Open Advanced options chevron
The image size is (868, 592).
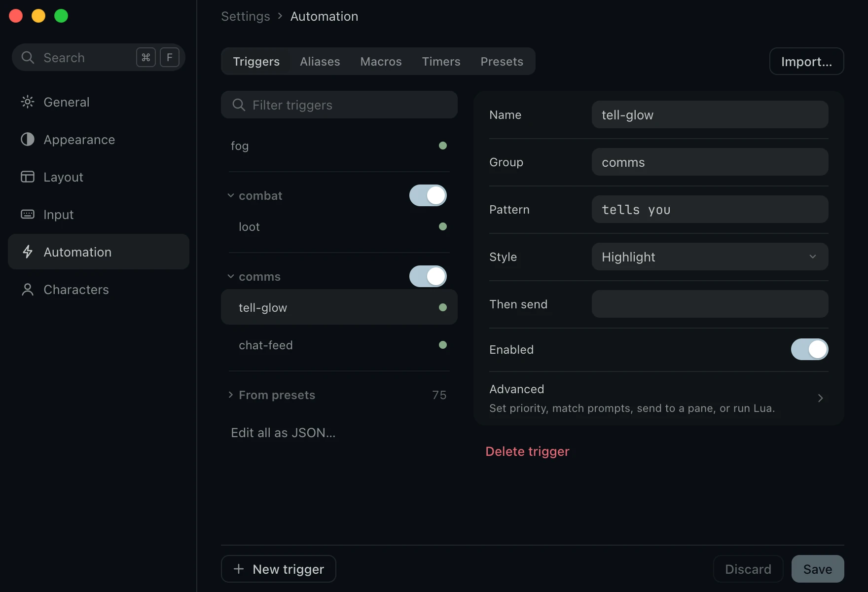point(821,398)
